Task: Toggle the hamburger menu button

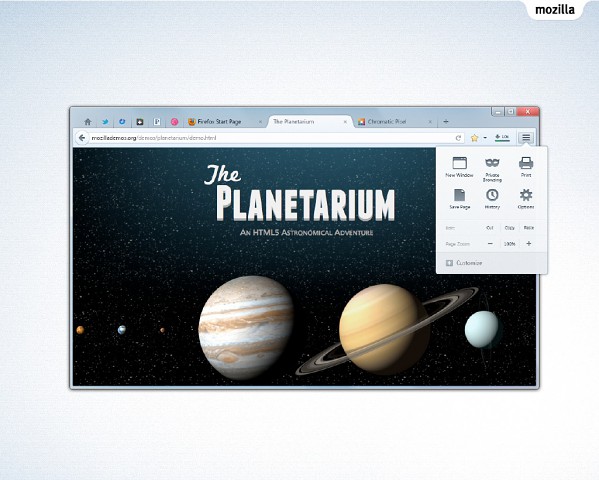Action: coord(526,138)
